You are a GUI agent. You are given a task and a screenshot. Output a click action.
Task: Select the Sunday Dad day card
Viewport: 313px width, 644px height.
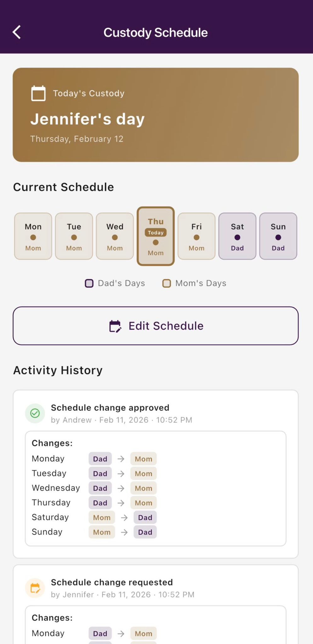click(x=278, y=236)
